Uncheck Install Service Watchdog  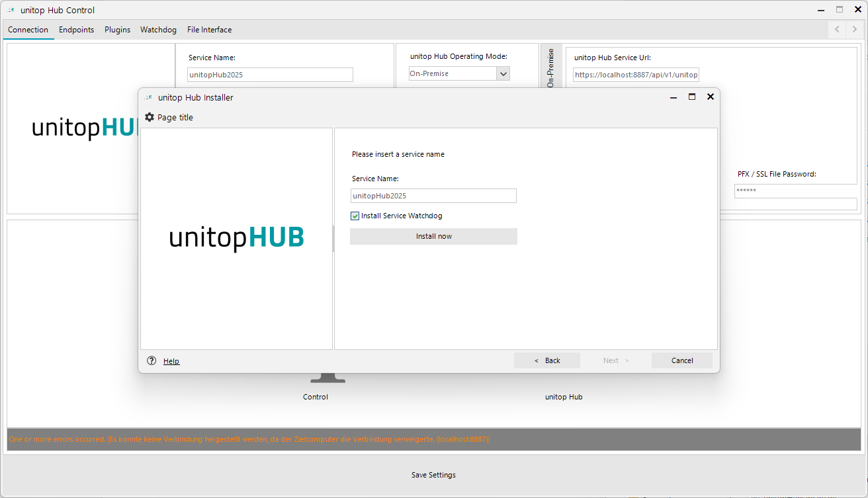(355, 216)
